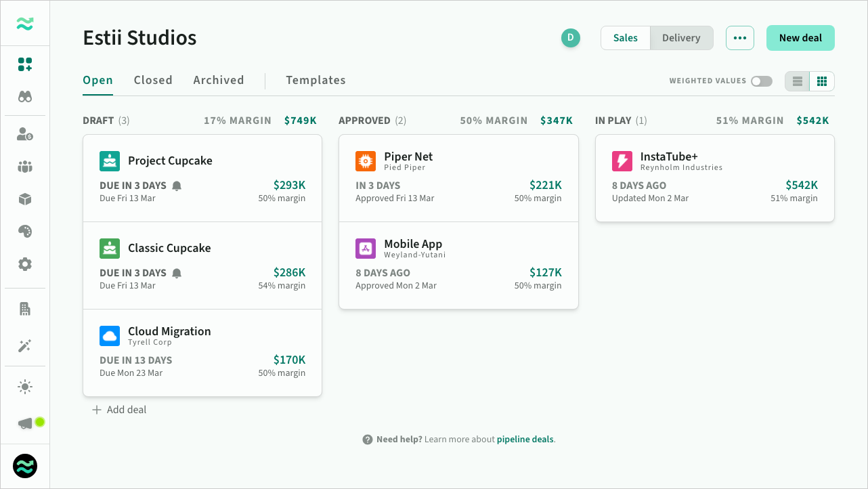
Task: Switch to grid view layout
Action: coord(822,81)
